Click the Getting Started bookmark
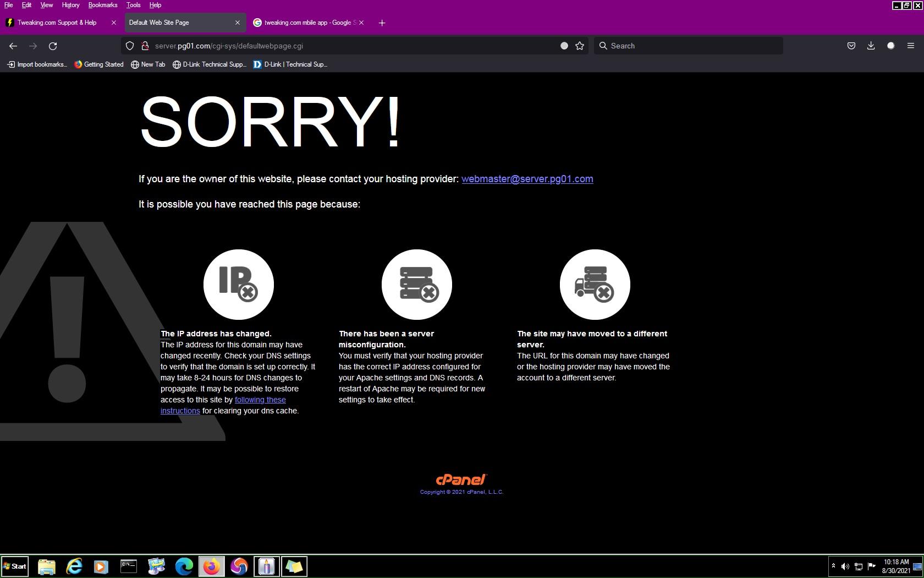This screenshot has width=924, height=578. pyautogui.click(x=99, y=64)
